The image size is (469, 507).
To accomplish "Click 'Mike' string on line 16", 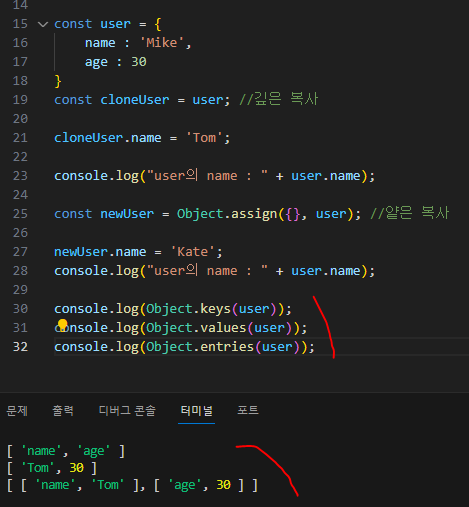I will 162,43.
